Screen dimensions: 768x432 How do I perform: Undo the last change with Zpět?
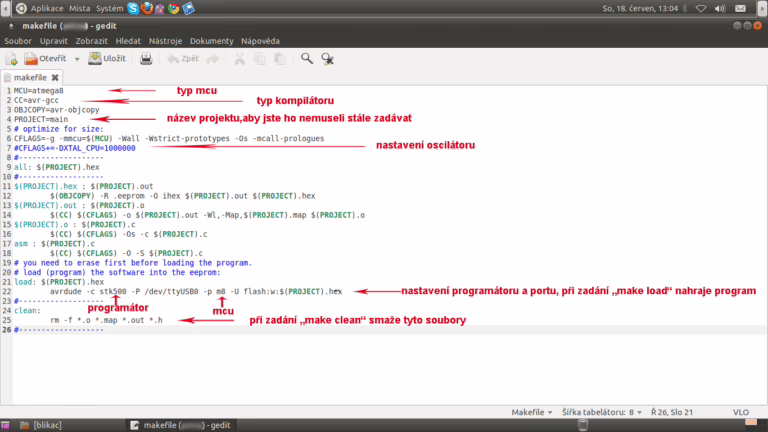183,59
